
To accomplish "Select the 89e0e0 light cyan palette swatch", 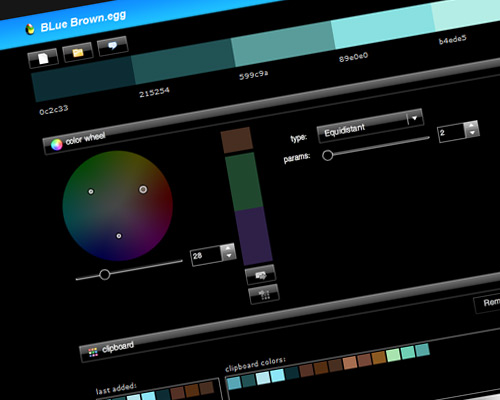I will click(383, 26).
